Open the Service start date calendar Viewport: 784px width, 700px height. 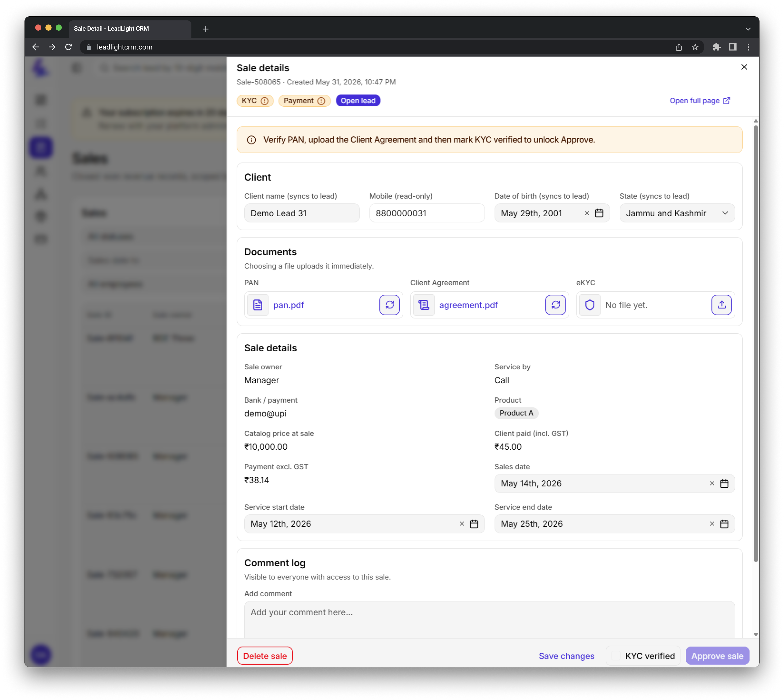tap(474, 524)
